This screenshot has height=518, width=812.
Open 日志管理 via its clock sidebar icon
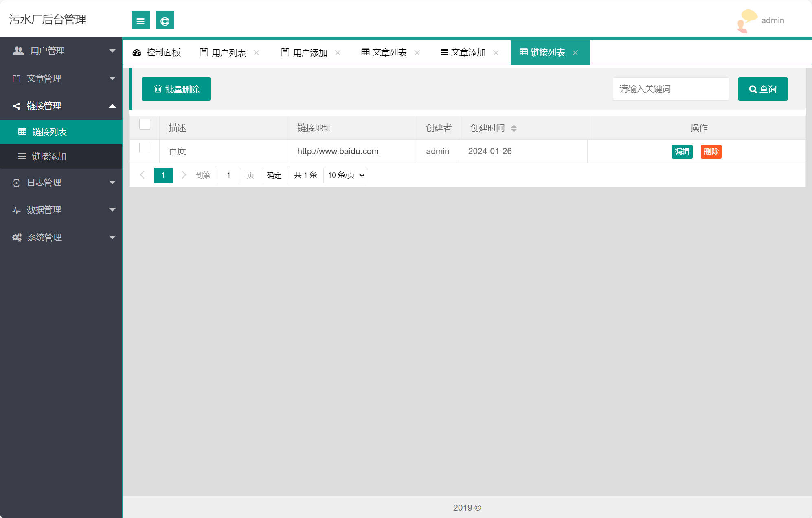pos(16,183)
